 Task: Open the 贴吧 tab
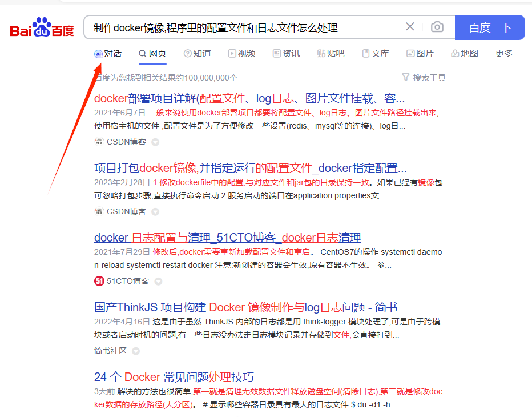click(331, 54)
